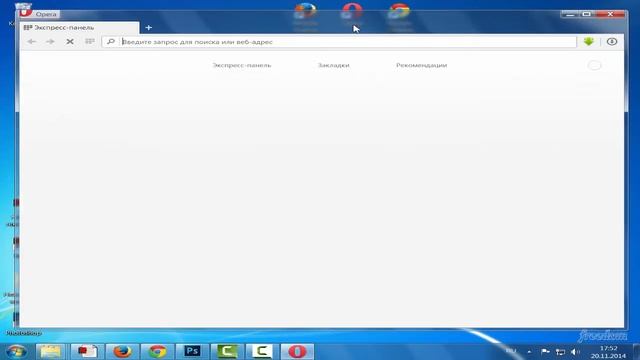Click the search magnifier icon in address bar
This screenshot has width=640, height=360.
tap(111, 42)
